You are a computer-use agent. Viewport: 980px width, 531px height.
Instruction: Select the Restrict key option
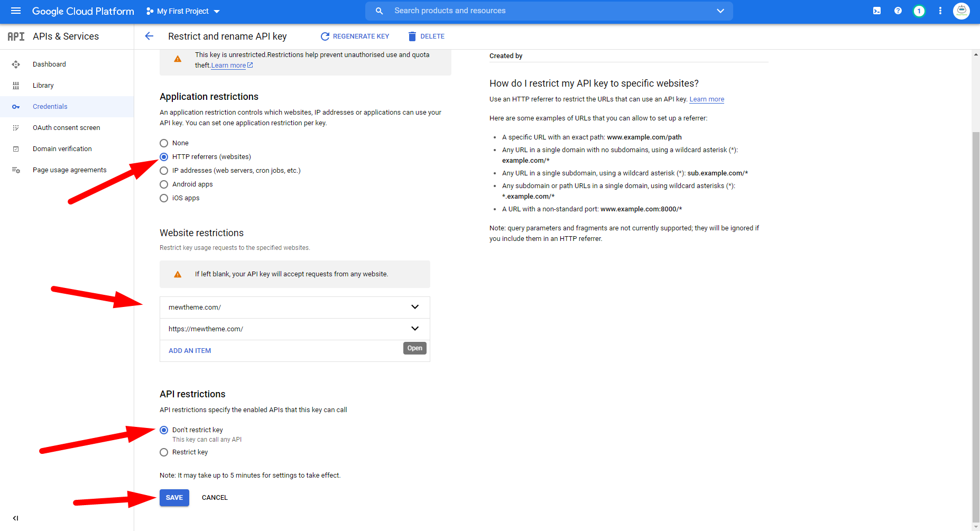coord(164,452)
